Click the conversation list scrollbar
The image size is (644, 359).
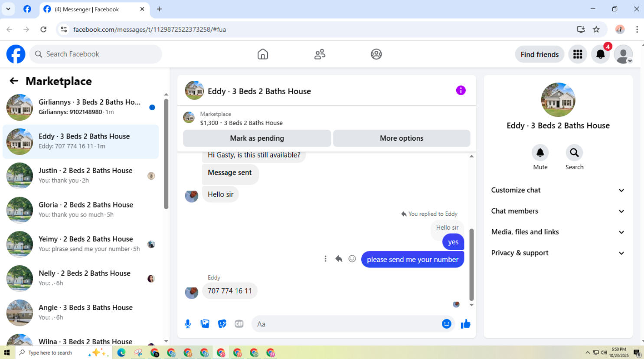pyautogui.click(x=166, y=154)
